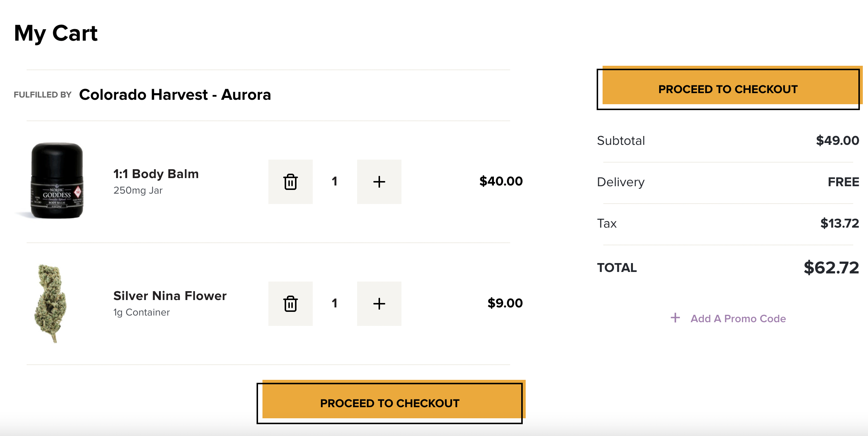Viewport: 868px width, 436px height.
Task: Open the Silver Nina Flower product title
Action: point(170,296)
